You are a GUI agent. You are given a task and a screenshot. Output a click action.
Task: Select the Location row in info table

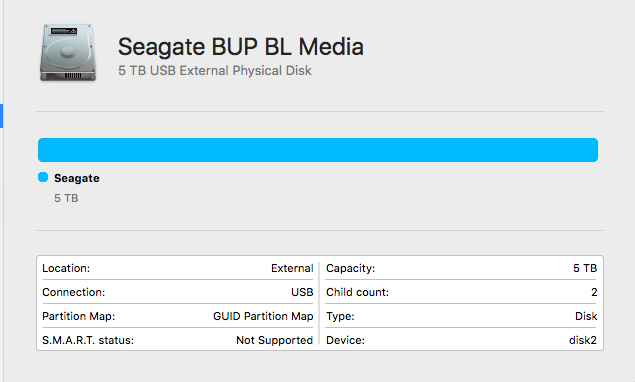178,268
